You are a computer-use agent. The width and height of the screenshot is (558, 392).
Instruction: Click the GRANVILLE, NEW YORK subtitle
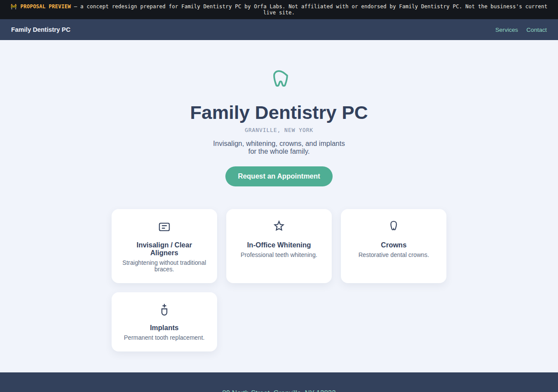coord(279,130)
